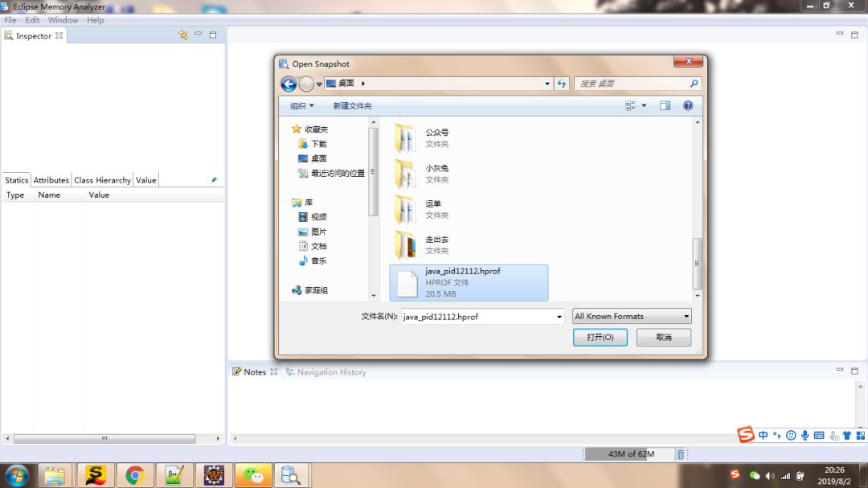Open recent locations dropdown beside forward arrow

click(x=319, y=84)
